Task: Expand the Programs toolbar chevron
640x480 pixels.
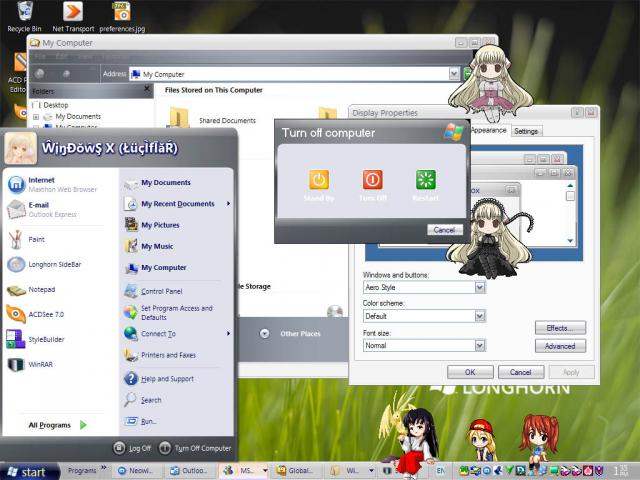Action: (104, 468)
